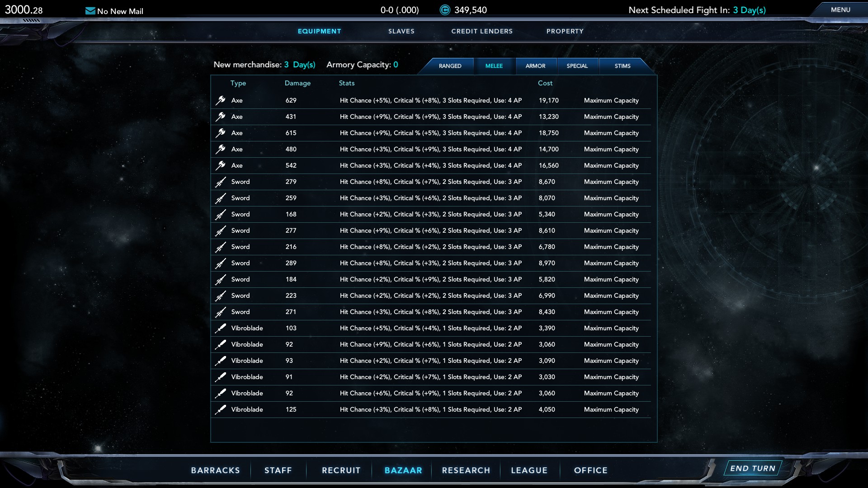Click Maximum Capacity for the 19,170 Axe
The width and height of the screenshot is (868, 488).
[611, 100]
